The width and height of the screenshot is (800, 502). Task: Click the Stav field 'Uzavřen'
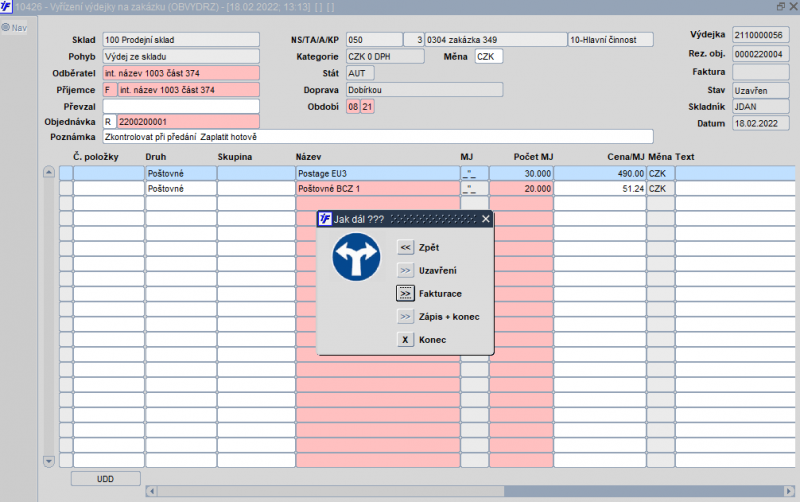click(761, 90)
